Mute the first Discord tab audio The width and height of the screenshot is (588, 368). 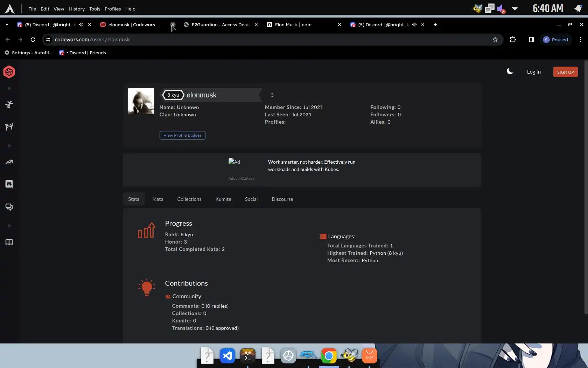click(81, 25)
